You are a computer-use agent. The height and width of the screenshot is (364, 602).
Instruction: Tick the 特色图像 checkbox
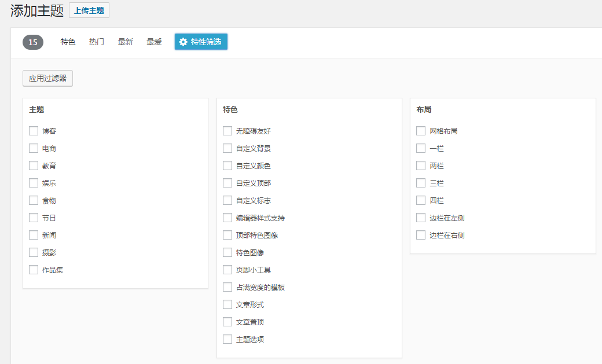click(x=227, y=252)
